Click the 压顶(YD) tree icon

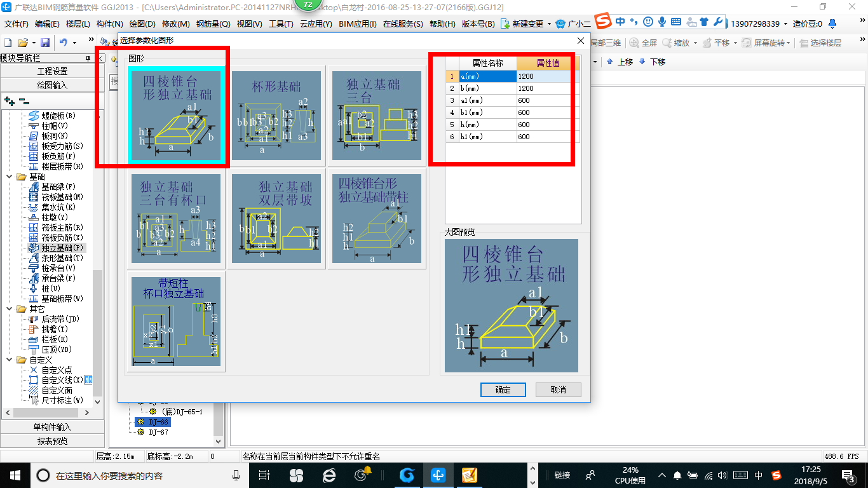(x=34, y=349)
